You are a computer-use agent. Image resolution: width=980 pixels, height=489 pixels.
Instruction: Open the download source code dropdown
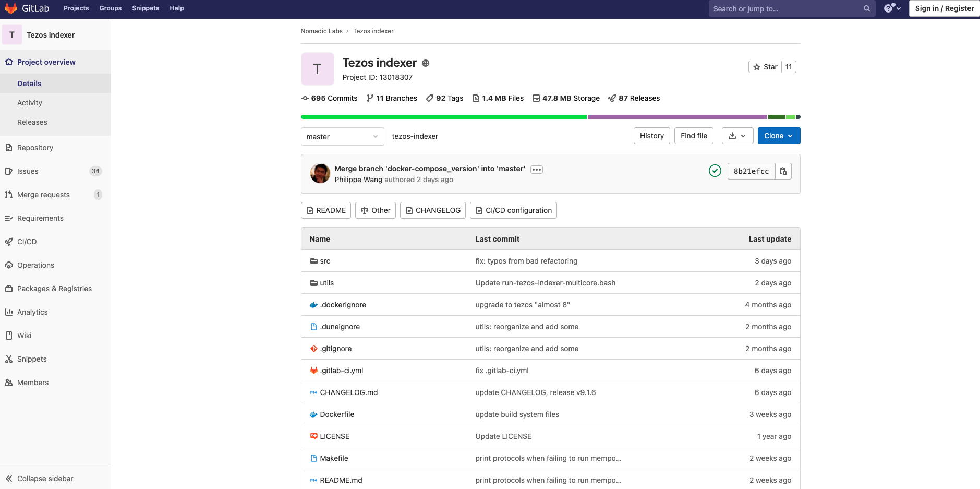coord(737,136)
